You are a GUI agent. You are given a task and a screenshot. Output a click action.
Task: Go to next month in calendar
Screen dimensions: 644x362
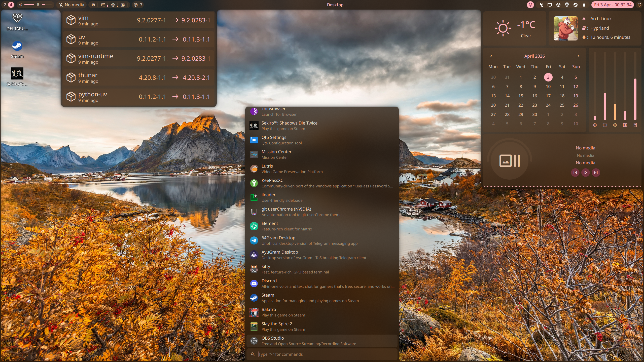tap(579, 56)
